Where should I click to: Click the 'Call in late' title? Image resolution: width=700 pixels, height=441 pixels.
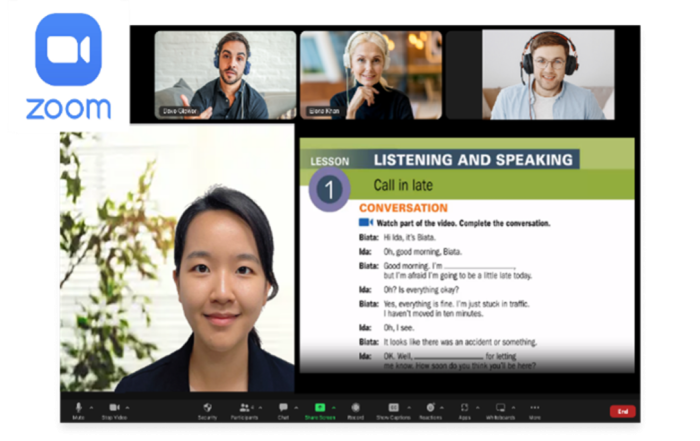point(403,185)
